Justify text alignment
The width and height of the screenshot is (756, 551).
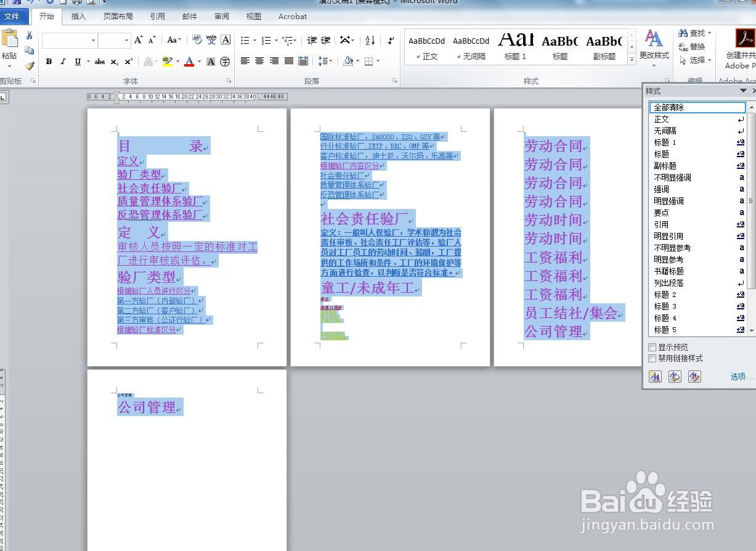(288, 61)
